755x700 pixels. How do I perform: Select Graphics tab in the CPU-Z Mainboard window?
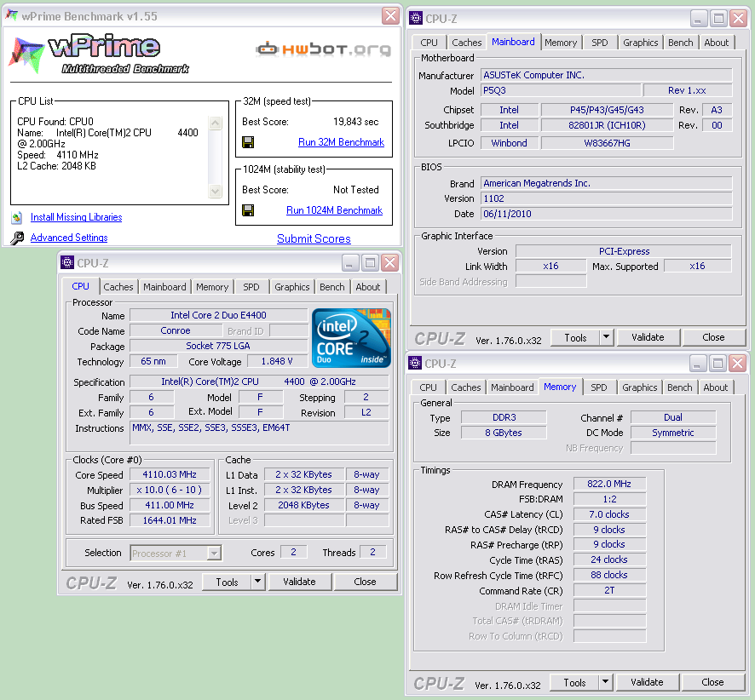point(641,43)
